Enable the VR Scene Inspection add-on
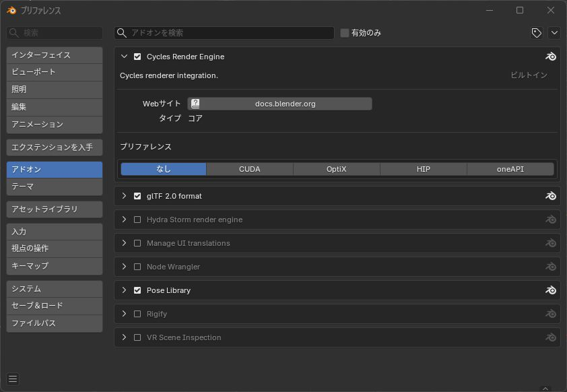Screen dimensions: 567x392 (137, 337)
